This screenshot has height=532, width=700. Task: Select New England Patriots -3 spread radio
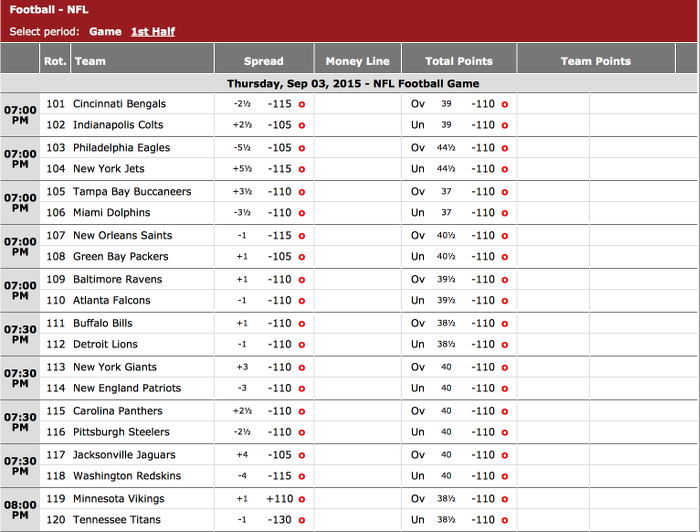302,389
